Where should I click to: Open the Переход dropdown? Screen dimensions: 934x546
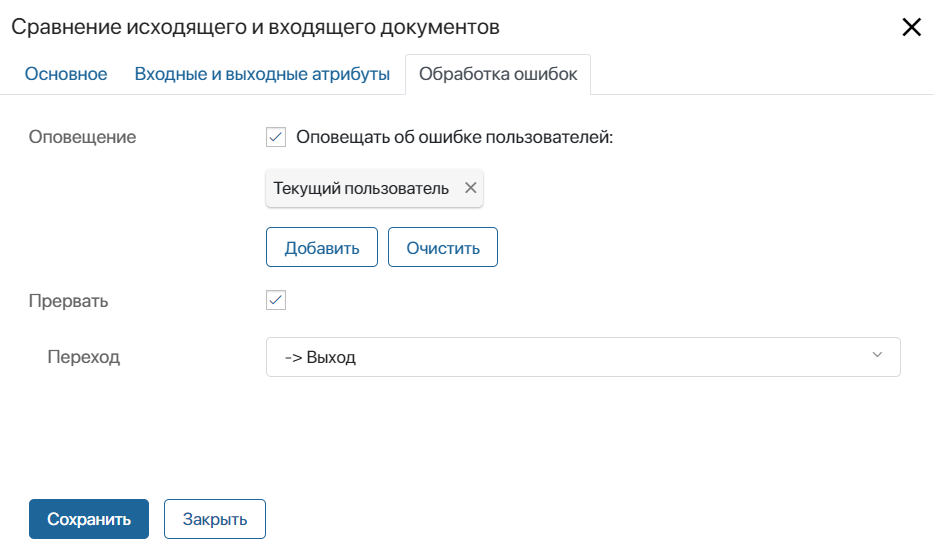coord(583,357)
